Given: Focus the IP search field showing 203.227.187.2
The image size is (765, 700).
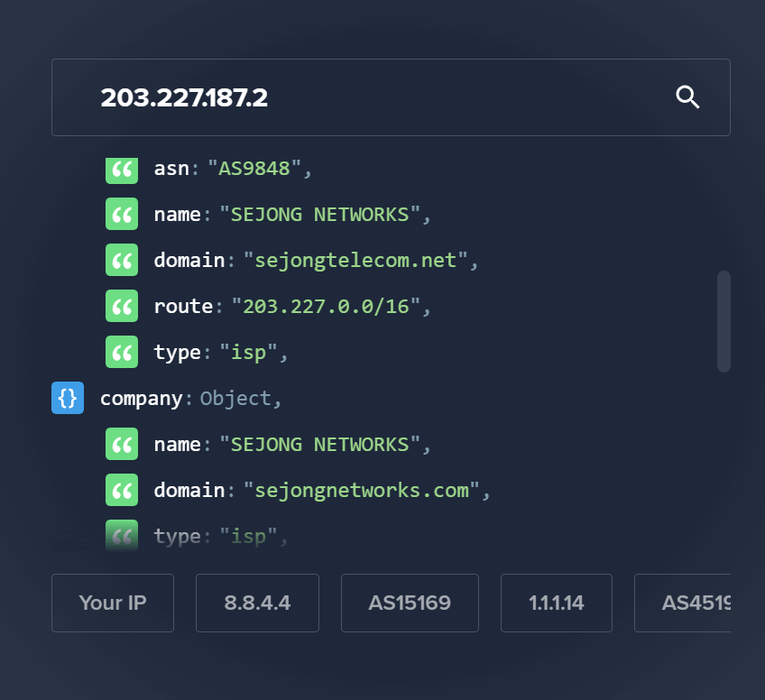Looking at the screenshot, I should tap(391, 97).
